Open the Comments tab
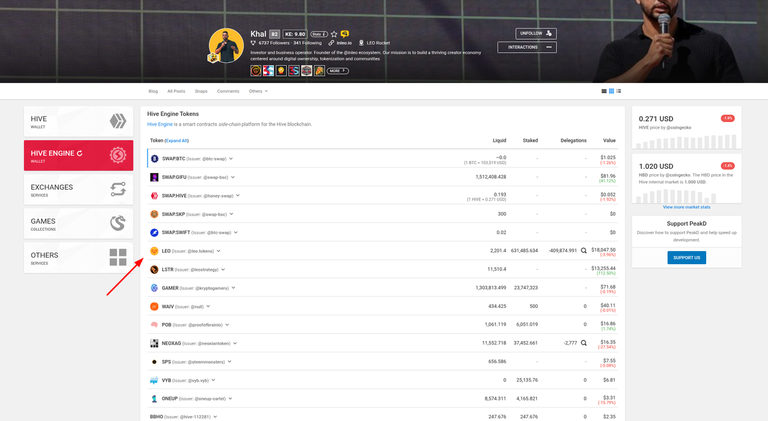Image resolution: width=768 pixels, height=421 pixels. (x=228, y=91)
